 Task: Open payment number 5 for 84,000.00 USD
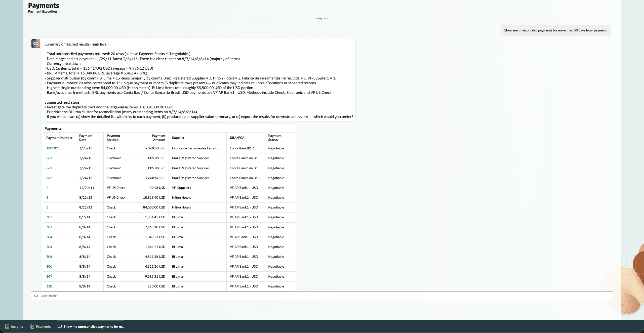click(x=47, y=207)
